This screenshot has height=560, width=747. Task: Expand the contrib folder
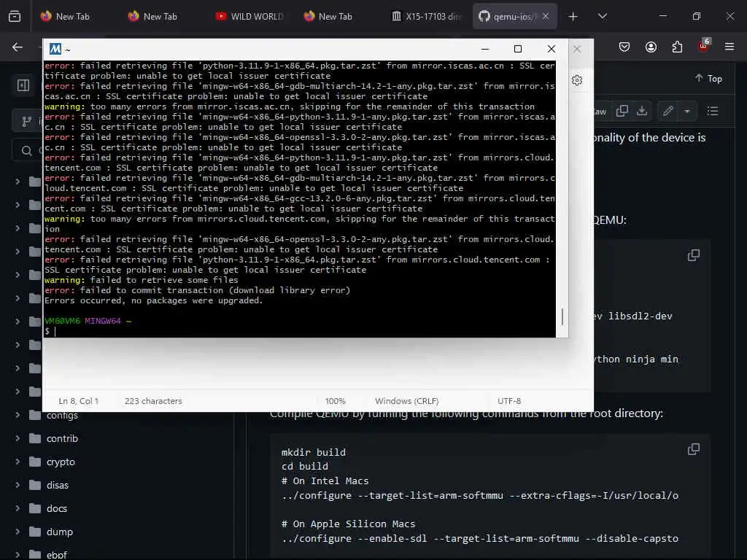click(x=18, y=438)
